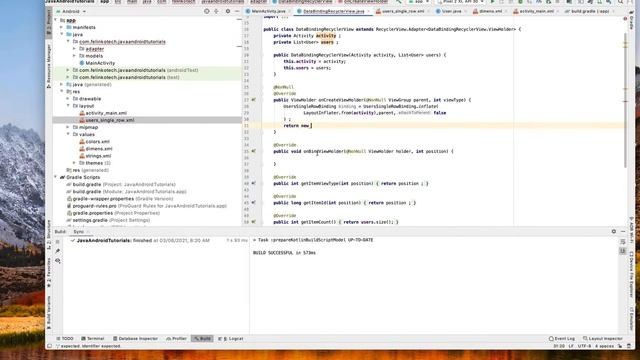The height and width of the screenshot is (360, 640).
Task: Expand the models package
Action: pyautogui.click(x=75, y=56)
